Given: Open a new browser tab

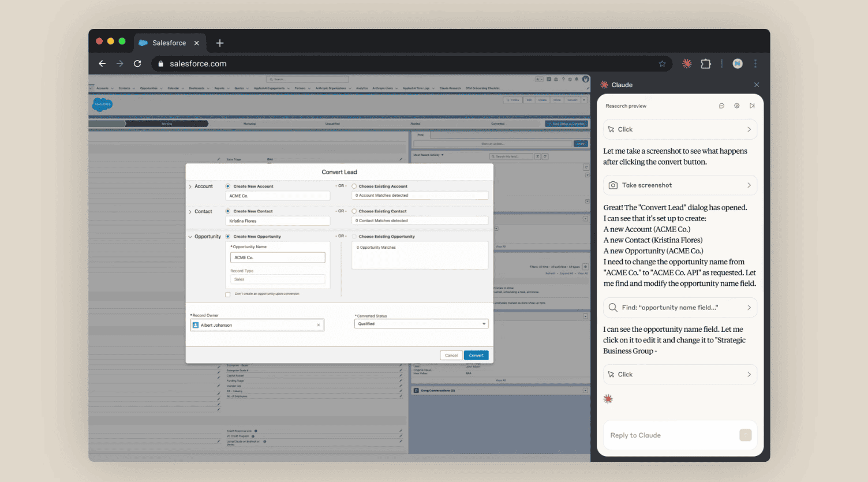Looking at the screenshot, I should [220, 43].
